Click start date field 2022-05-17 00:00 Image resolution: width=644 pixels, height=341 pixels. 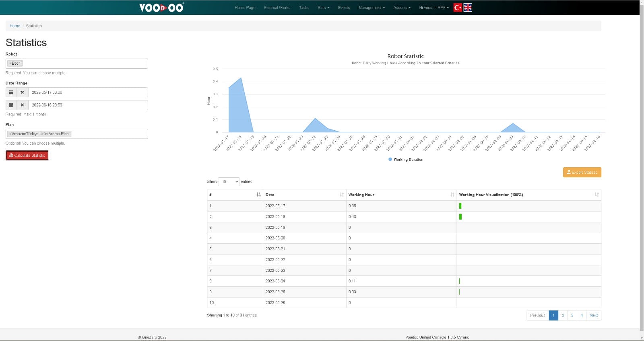[x=88, y=92]
